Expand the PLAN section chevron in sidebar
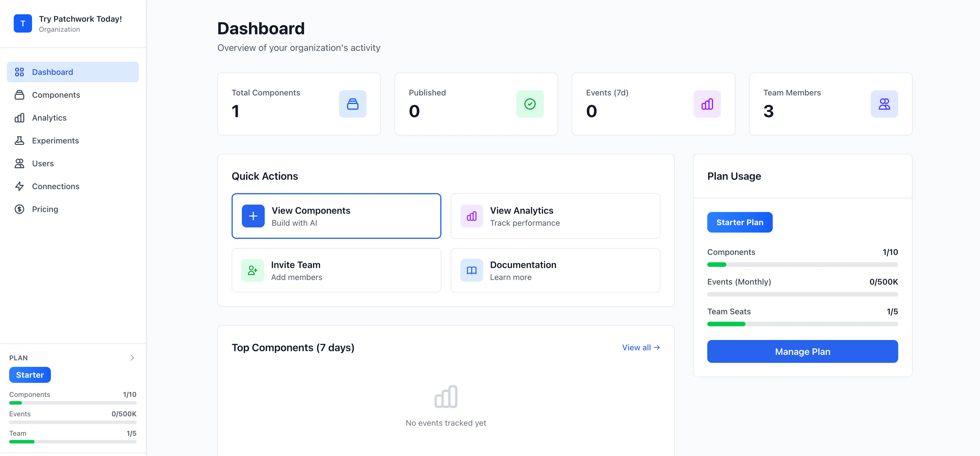980x456 pixels. click(x=132, y=358)
